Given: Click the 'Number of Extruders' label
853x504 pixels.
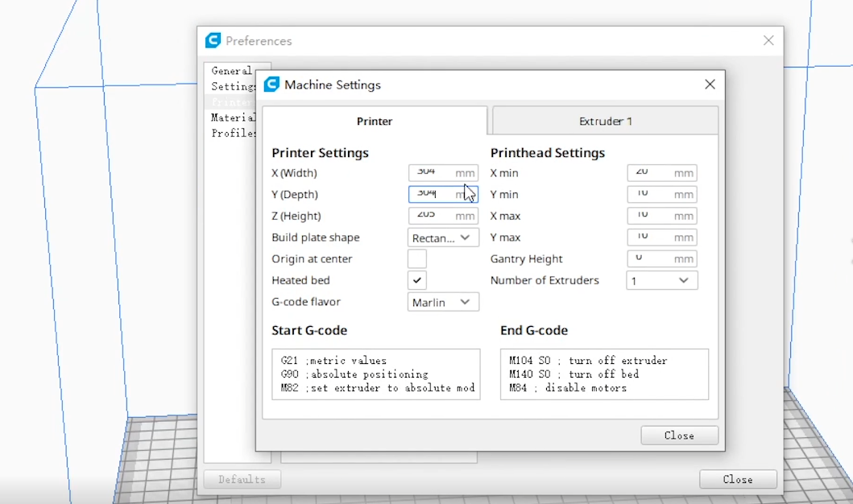Looking at the screenshot, I should pyautogui.click(x=545, y=280).
